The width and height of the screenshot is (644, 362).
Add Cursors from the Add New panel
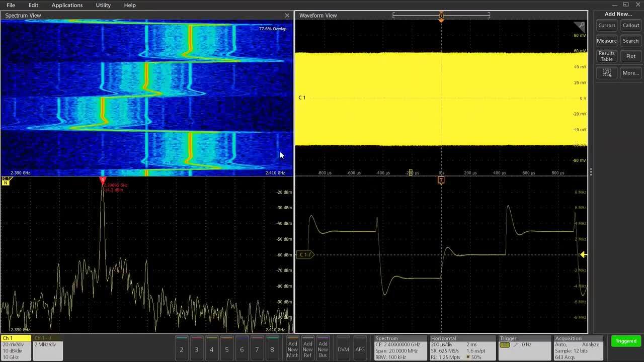pyautogui.click(x=606, y=25)
